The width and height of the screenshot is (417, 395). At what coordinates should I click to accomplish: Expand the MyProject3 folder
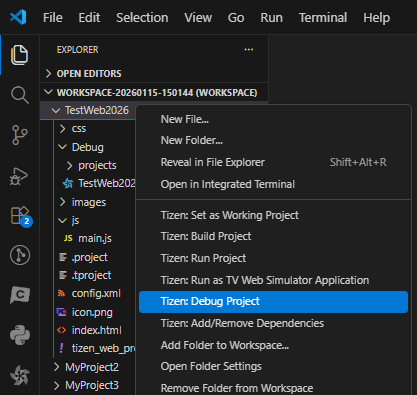click(x=57, y=385)
